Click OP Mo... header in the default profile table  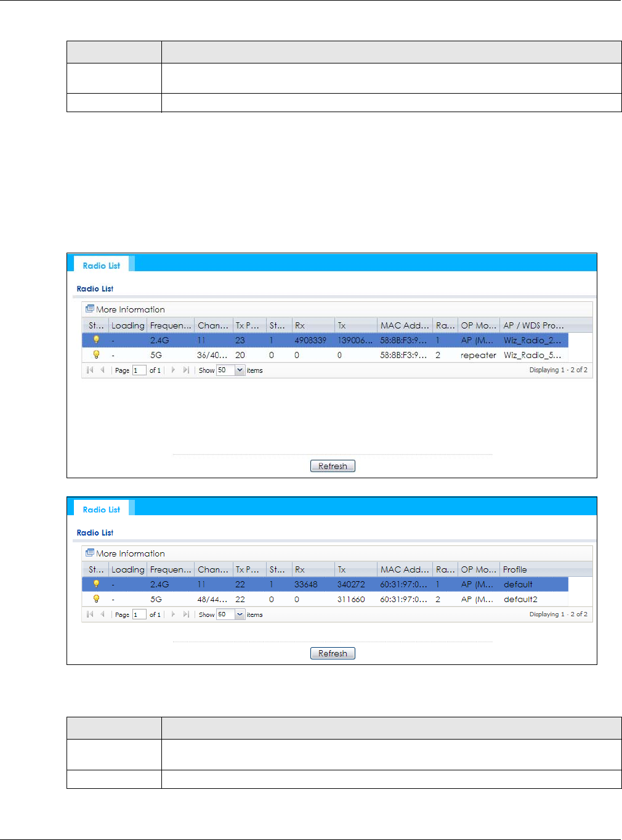point(479,569)
